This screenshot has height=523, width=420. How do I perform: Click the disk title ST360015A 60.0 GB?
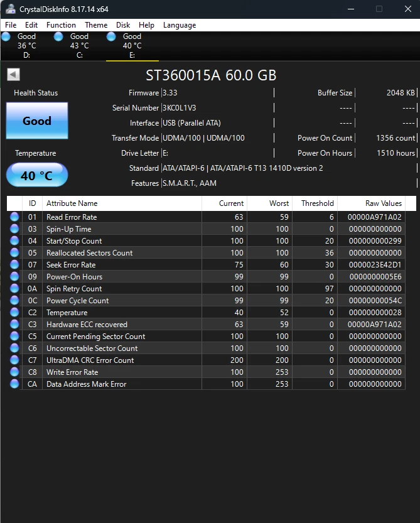[211, 75]
